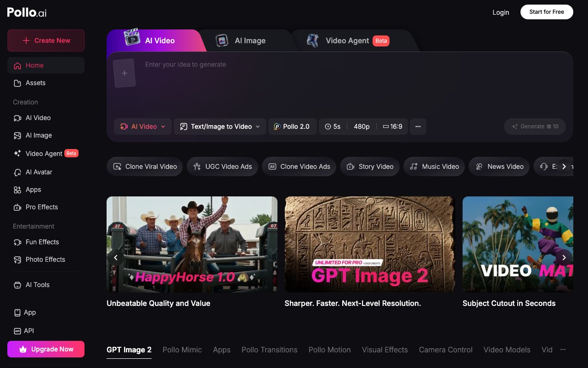Image resolution: width=588 pixels, height=368 pixels.
Task: Focus the idea prompt text field
Action: click(354, 83)
